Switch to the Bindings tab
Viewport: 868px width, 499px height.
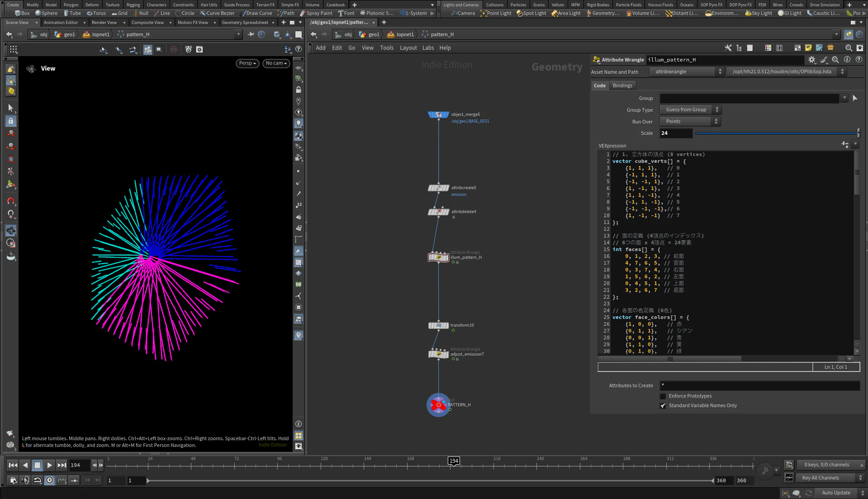point(622,86)
